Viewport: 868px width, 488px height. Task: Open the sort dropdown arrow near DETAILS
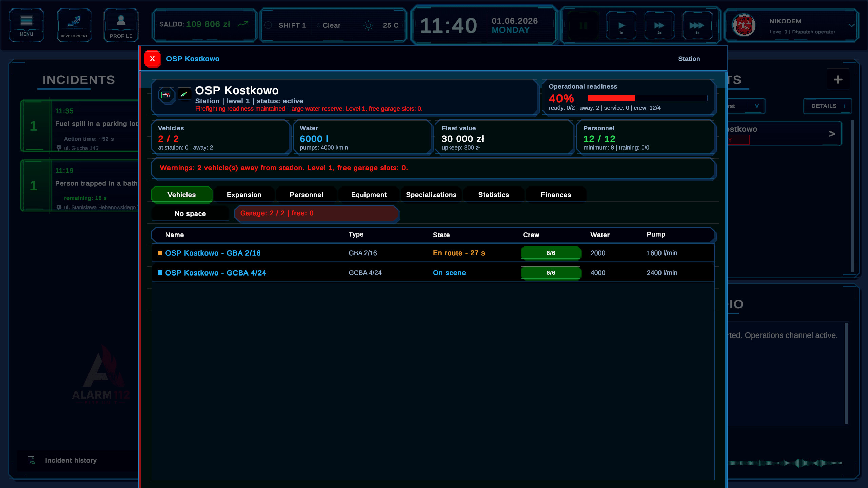pos(756,106)
